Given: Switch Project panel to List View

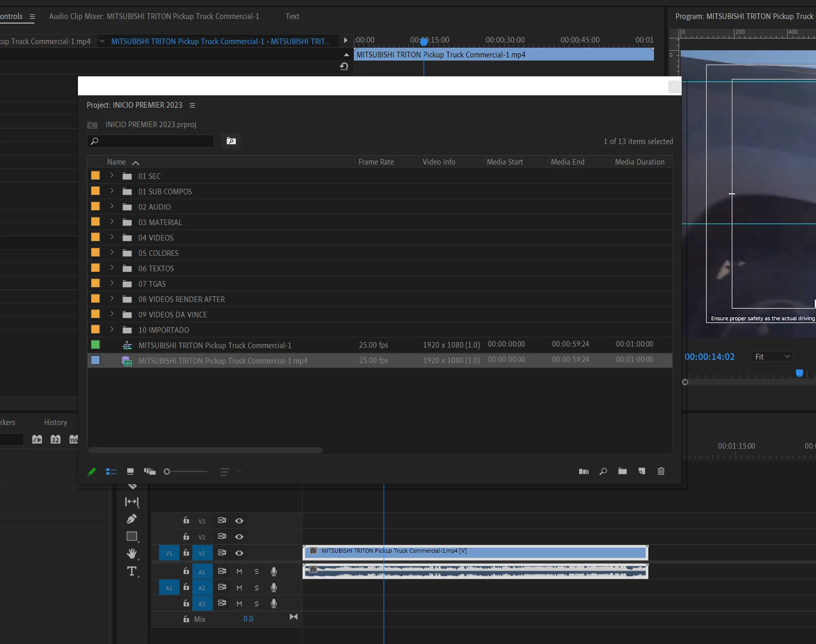Looking at the screenshot, I should point(111,472).
